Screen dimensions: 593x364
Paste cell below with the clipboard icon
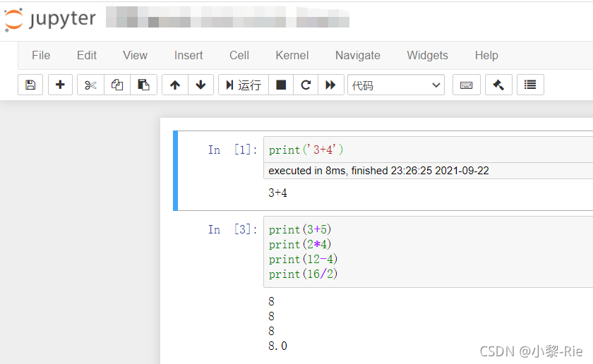coord(143,85)
